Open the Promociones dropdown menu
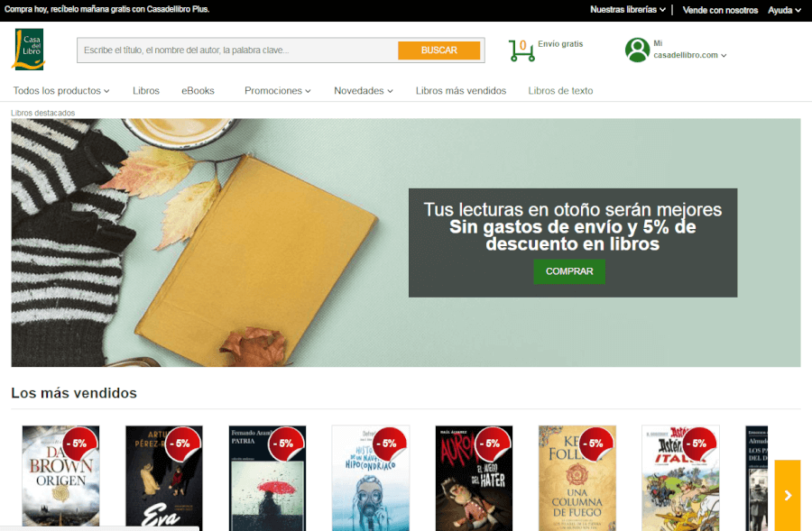This screenshot has height=531, width=812. 278,90
